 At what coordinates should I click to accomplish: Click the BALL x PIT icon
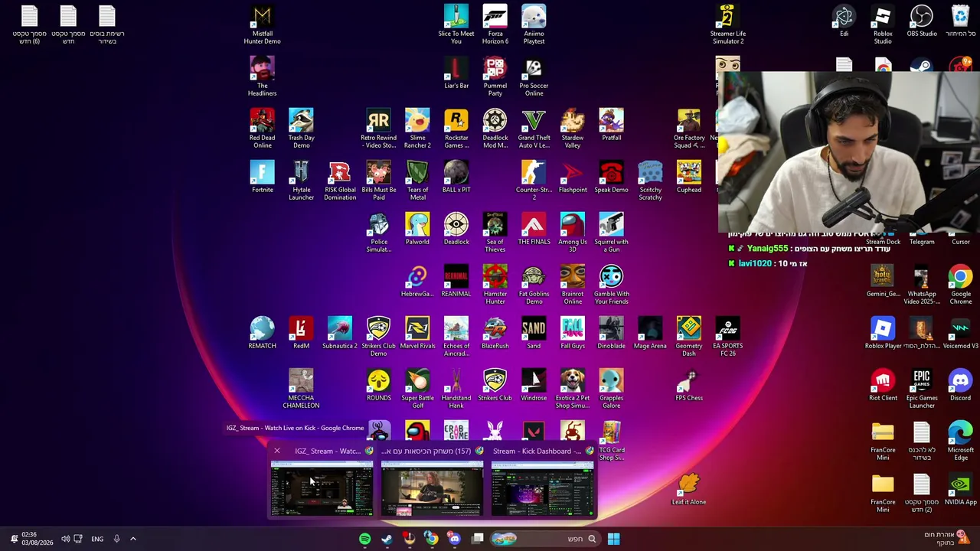[456, 177]
